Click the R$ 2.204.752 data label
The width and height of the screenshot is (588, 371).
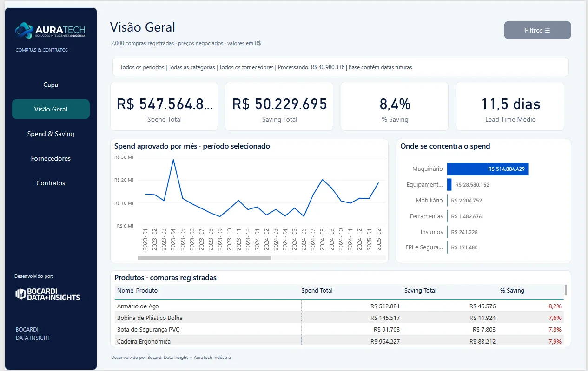466,201
